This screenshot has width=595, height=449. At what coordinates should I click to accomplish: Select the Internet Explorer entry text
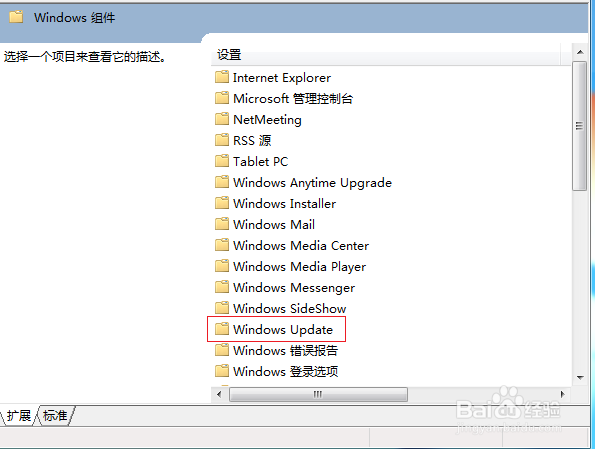point(282,78)
